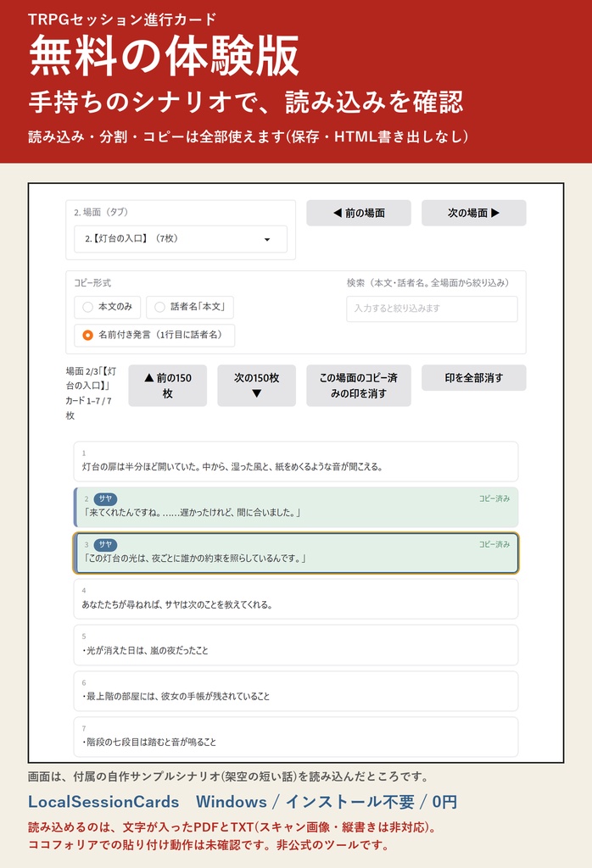Click the 無料の体験版 headline

(x=164, y=55)
